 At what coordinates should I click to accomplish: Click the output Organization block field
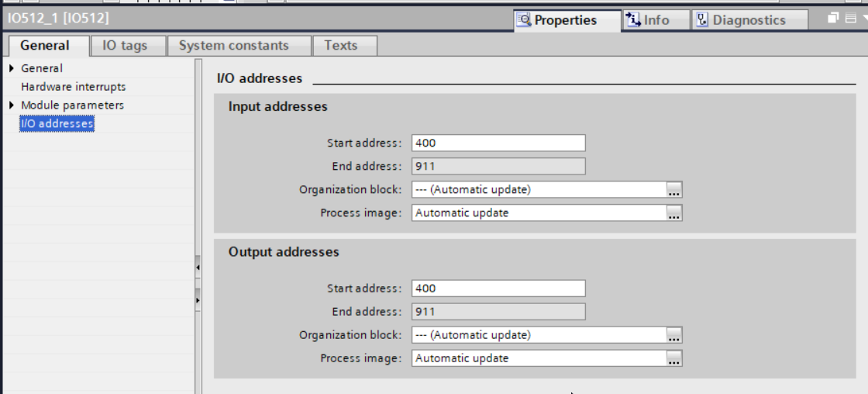click(539, 335)
